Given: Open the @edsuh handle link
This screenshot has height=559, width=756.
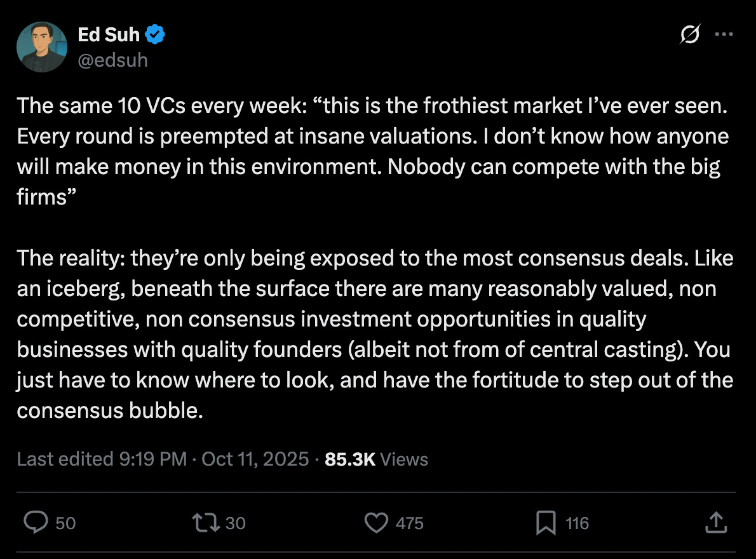Looking at the screenshot, I should click(x=112, y=59).
